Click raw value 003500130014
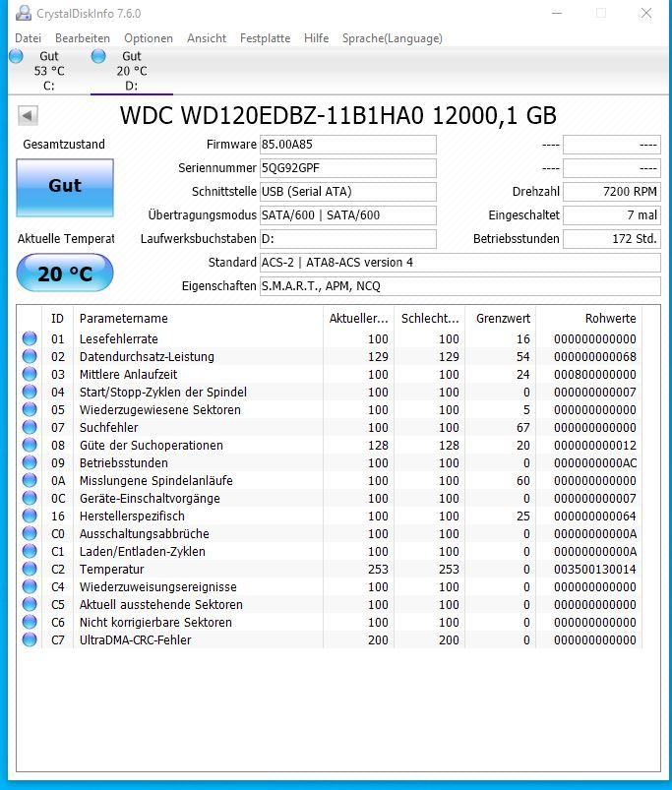 pos(595,570)
